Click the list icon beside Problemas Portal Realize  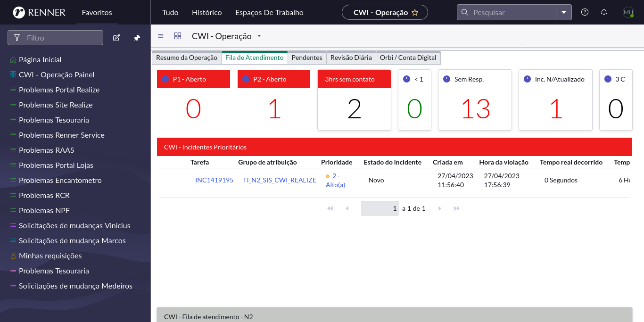coord(13,90)
